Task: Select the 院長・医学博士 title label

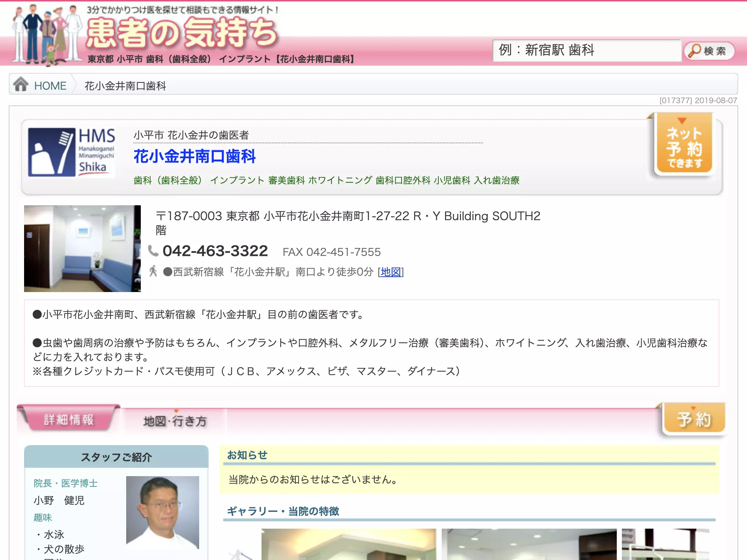Action: pyautogui.click(x=66, y=483)
